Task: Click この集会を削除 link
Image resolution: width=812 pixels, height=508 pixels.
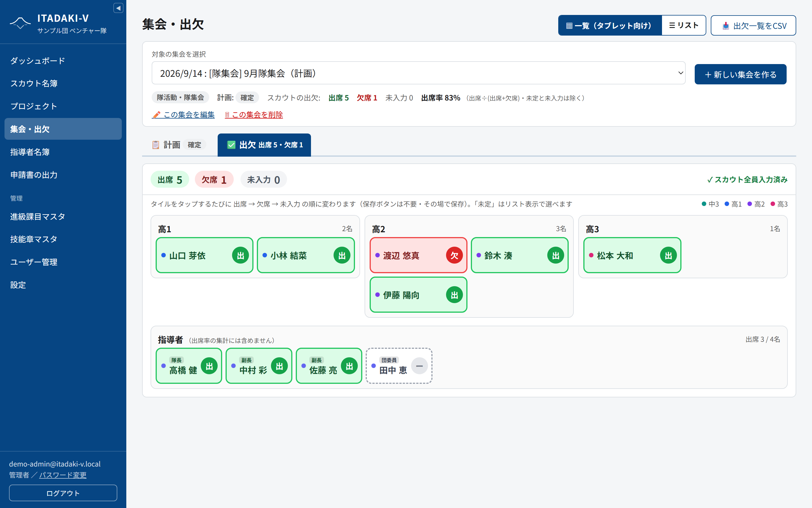Action: coord(254,115)
